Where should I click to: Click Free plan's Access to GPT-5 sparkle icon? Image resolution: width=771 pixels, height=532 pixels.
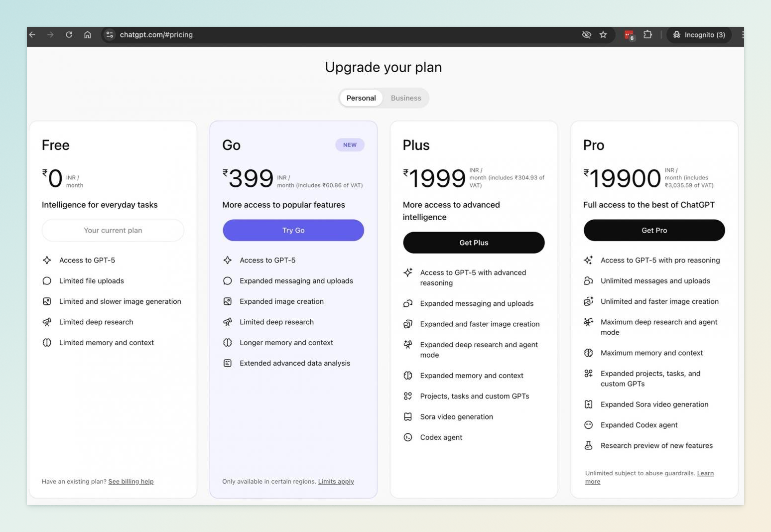[x=47, y=260]
